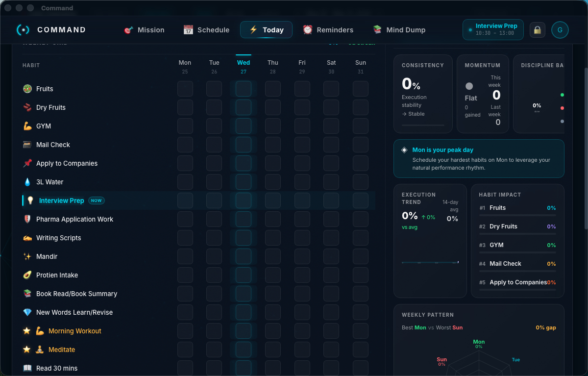
Task: Select the Today tab
Action: click(x=266, y=30)
